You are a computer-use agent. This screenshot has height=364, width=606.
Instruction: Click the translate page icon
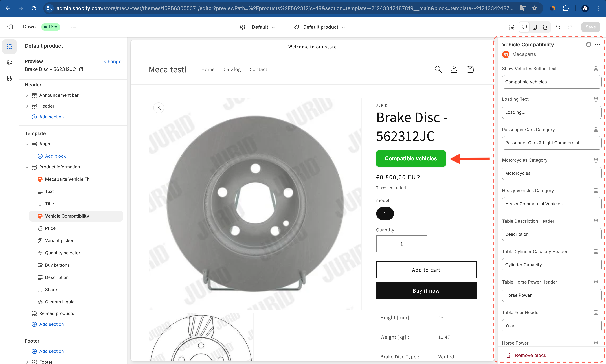tap(523, 8)
